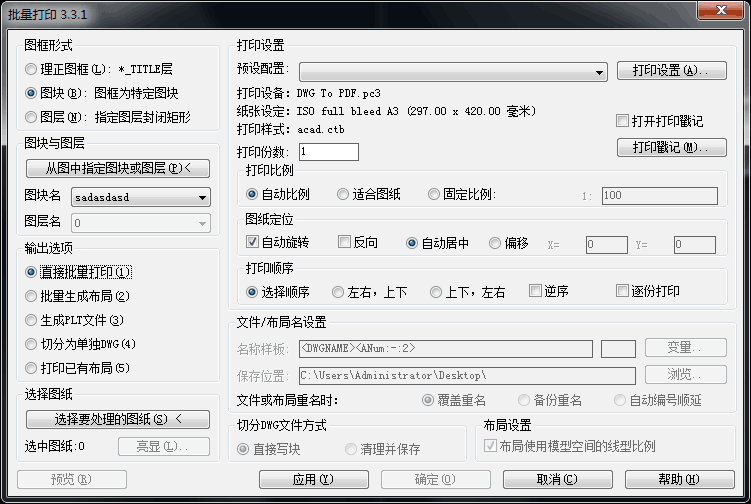
Task: Click the 打印份数 copies input field
Action: tap(328, 152)
